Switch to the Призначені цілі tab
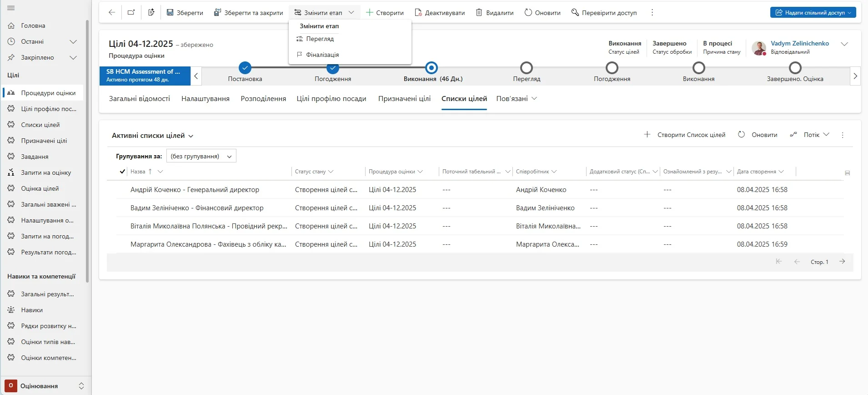This screenshot has height=395, width=868. [x=404, y=99]
